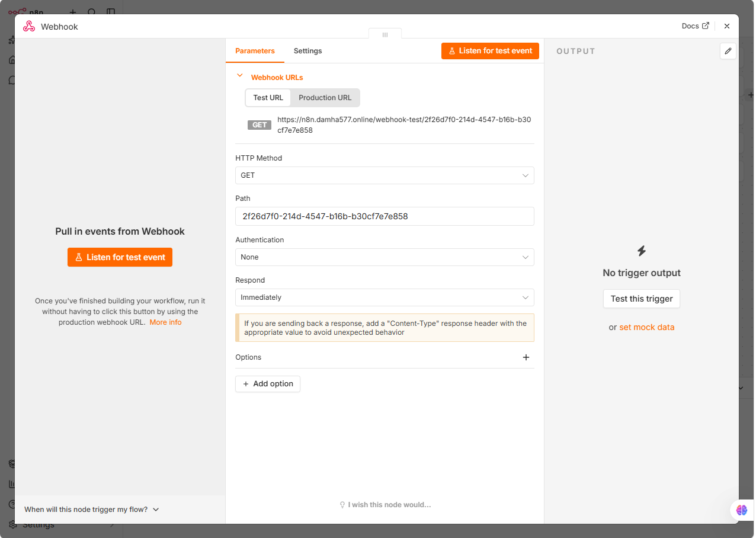Viewport: 756px width, 538px height.
Task: Select the Test URL toggle
Action: (x=268, y=98)
